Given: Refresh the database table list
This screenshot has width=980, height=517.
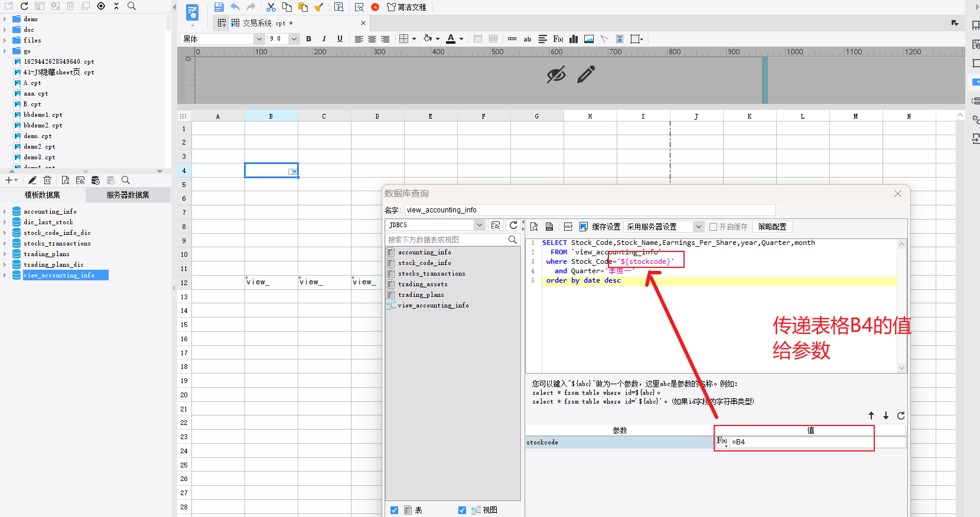Looking at the screenshot, I should (x=513, y=225).
